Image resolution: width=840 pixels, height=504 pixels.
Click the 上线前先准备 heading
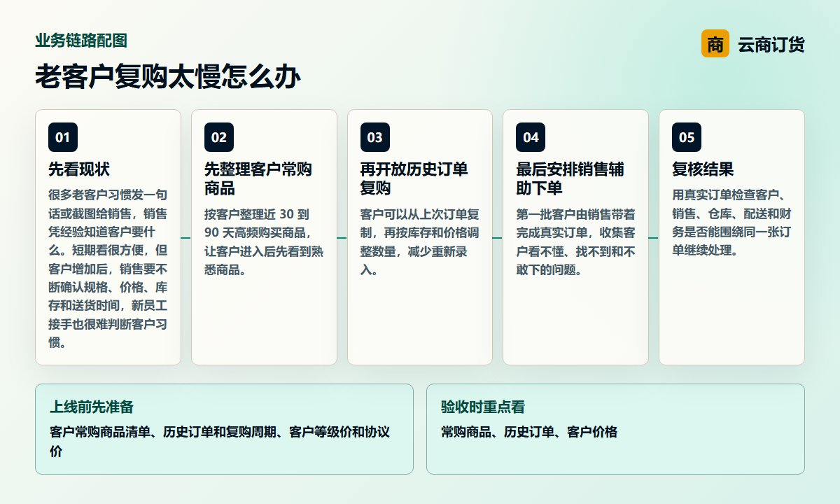92,407
